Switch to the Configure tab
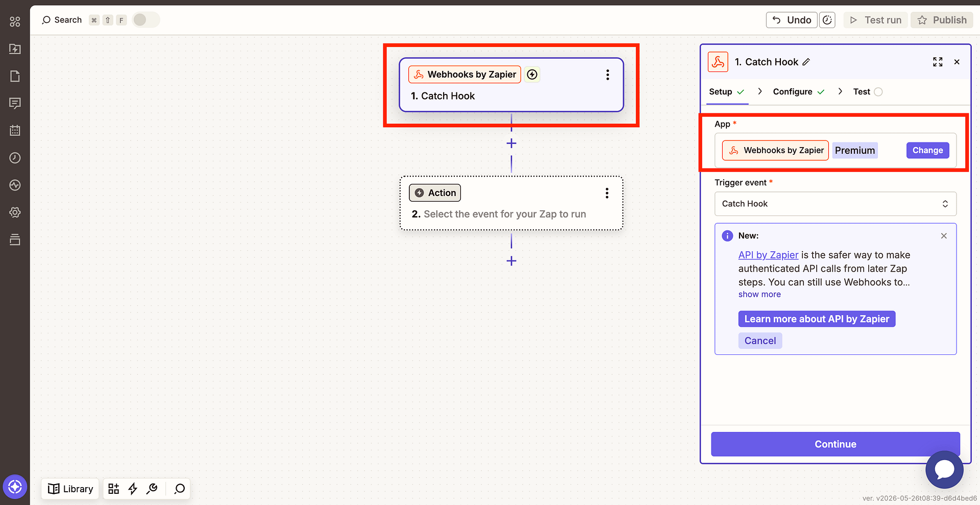This screenshot has width=980, height=505. [799, 92]
